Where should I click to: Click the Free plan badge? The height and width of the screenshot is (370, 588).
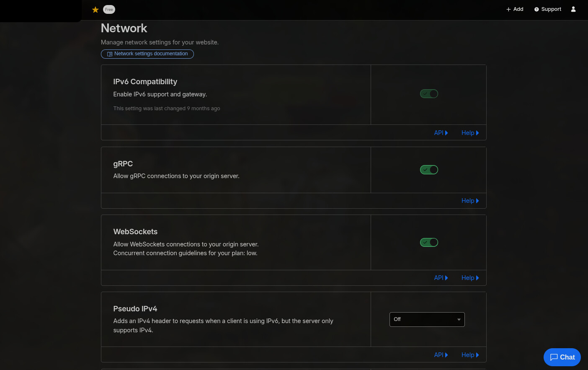click(109, 10)
